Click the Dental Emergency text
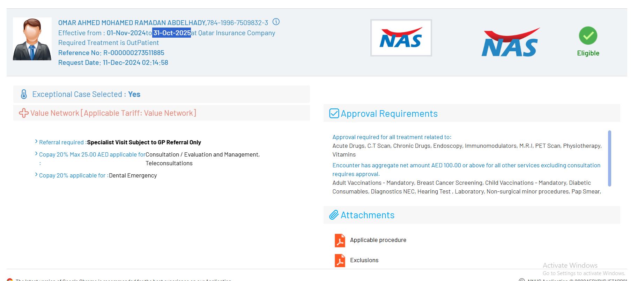This screenshot has width=644, height=281. [133, 175]
